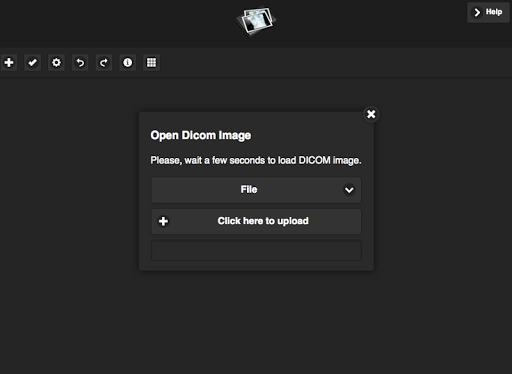Click the 'Please, wait a few seconds' message text
The width and height of the screenshot is (512, 374).
coord(256,160)
